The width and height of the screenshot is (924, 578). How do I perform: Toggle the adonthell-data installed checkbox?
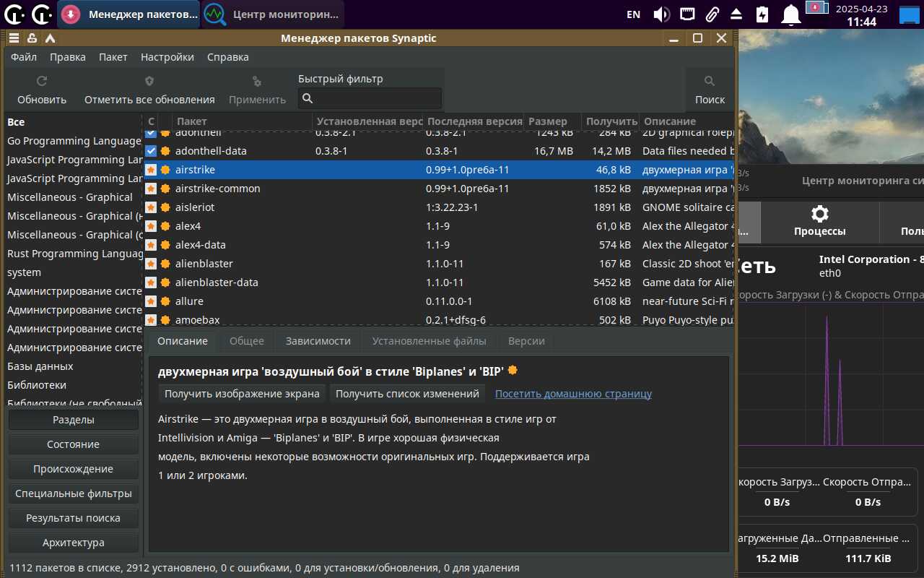pyautogui.click(x=151, y=151)
